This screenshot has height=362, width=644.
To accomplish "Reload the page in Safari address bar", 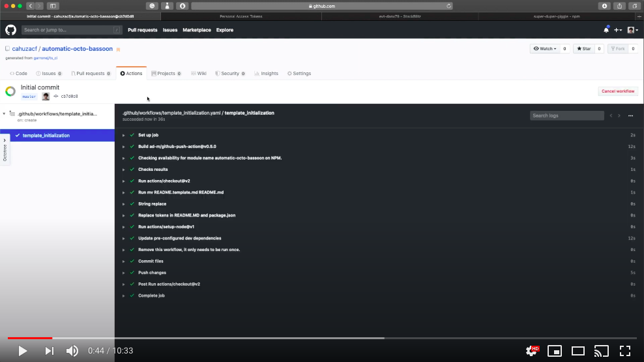I will click(x=448, y=6).
